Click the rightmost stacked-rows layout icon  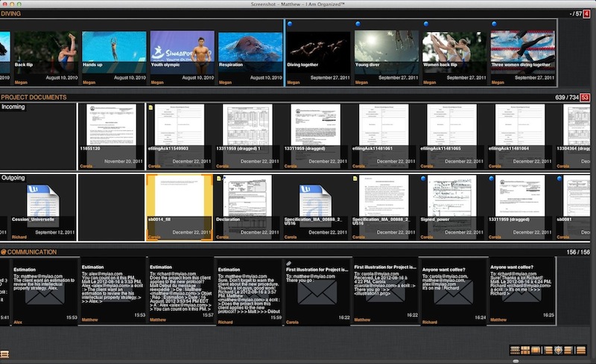581,351
